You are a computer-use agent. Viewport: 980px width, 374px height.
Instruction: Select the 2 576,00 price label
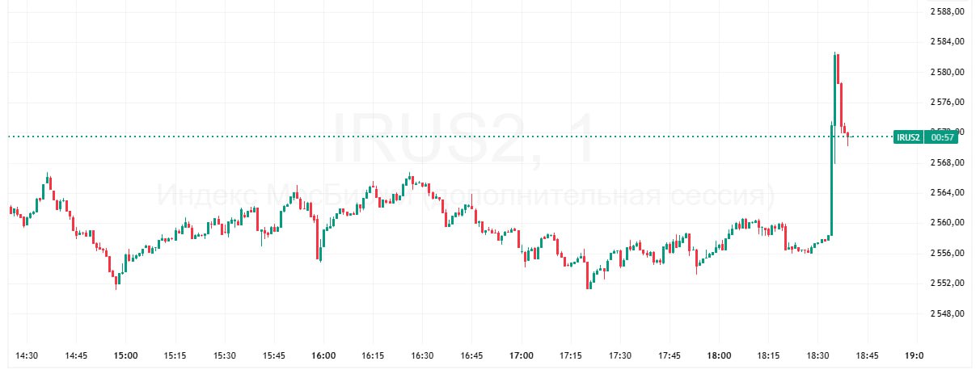tap(949, 102)
